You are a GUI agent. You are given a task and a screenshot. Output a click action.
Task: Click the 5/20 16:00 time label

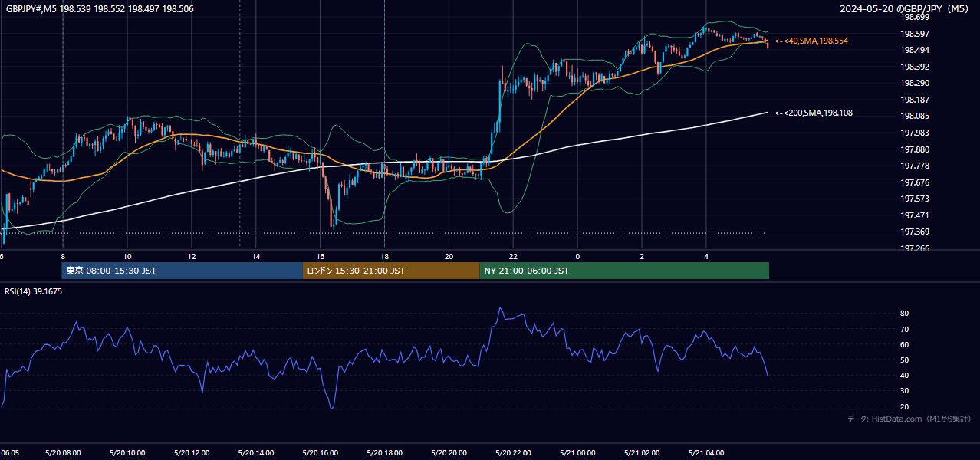pyautogui.click(x=321, y=453)
